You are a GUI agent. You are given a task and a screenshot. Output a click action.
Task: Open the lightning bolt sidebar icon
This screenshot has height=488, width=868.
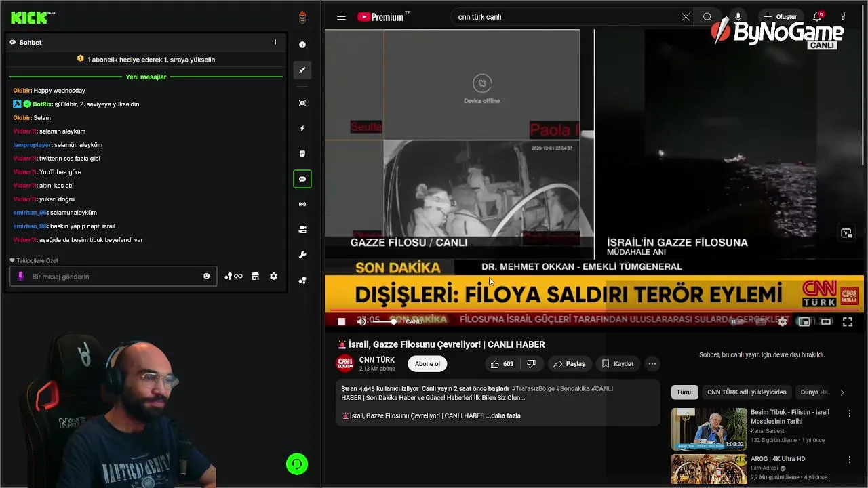302,128
